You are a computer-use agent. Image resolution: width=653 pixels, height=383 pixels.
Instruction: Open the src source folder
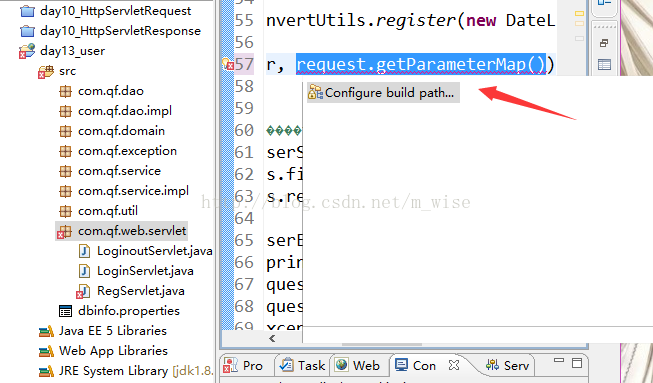tap(67, 71)
